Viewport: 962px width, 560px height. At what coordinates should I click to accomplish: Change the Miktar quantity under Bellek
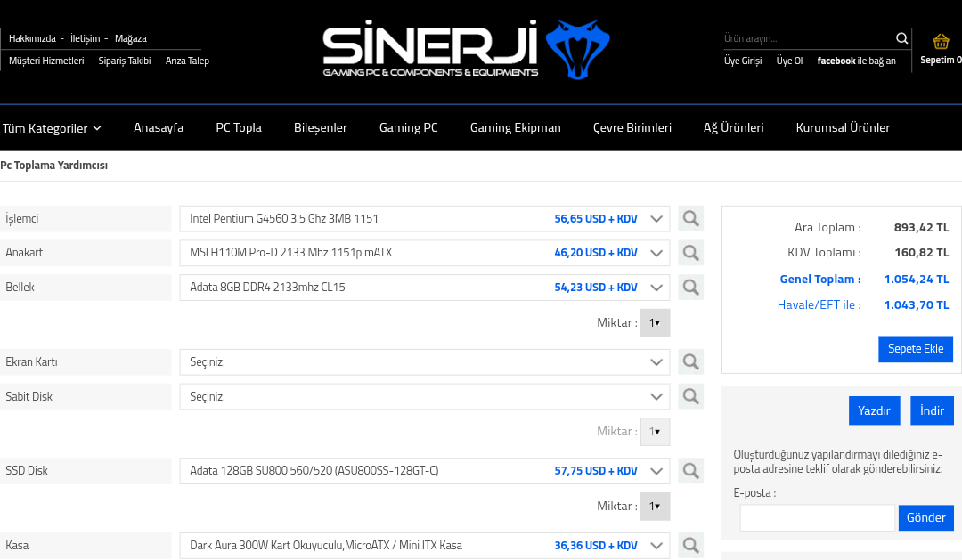tap(655, 322)
